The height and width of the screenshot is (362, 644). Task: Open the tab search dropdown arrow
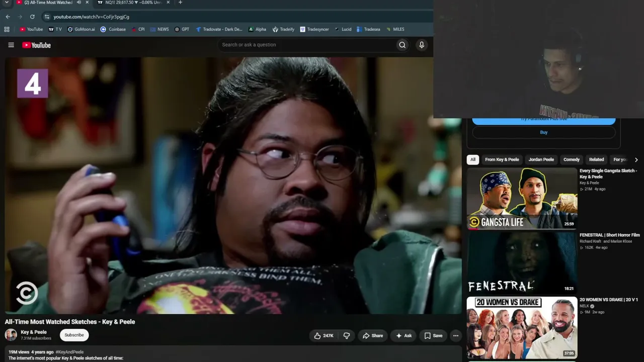click(x=7, y=3)
